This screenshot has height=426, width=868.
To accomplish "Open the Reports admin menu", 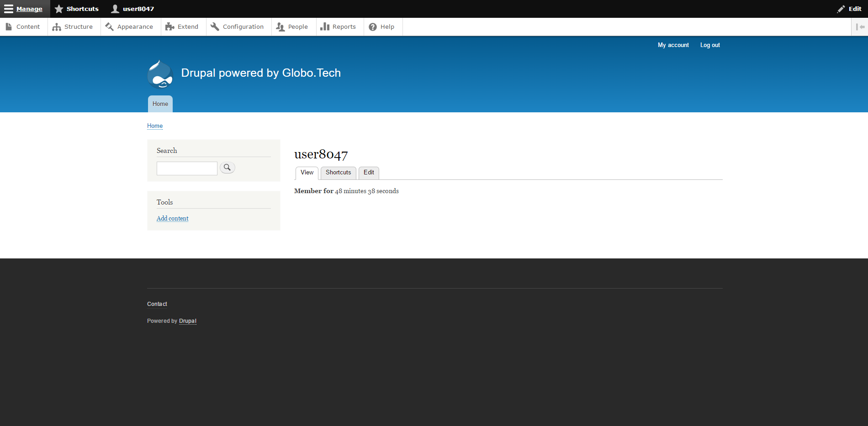I will pyautogui.click(x=339, y=27).
